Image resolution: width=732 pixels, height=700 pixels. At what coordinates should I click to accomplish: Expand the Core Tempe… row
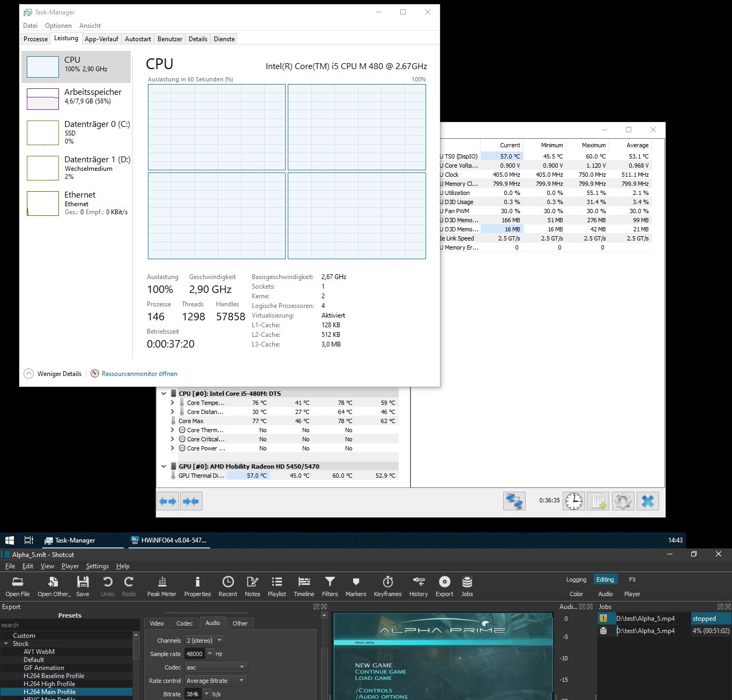173,403
